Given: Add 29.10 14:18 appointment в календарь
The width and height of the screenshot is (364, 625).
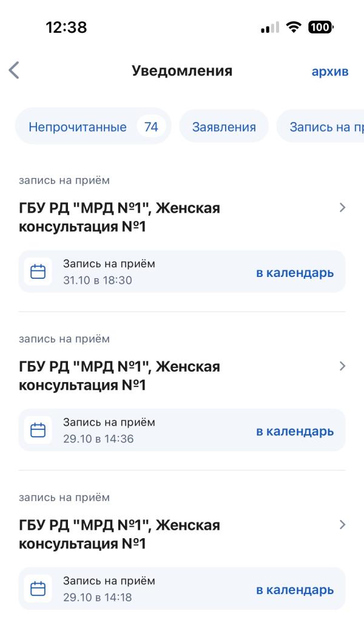Looking at the screenshot, I should (x=295, y=589).
